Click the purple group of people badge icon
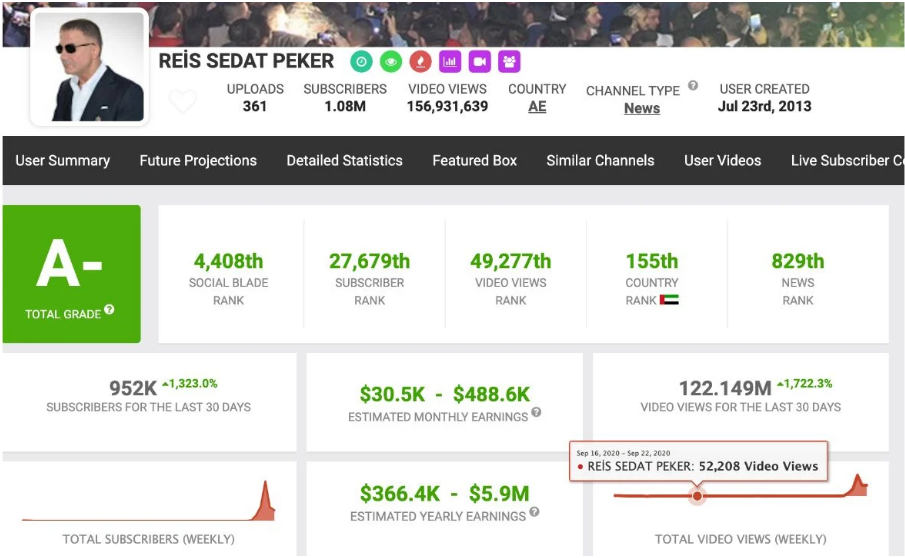This screenshot has width=905, height=558. 509,61
